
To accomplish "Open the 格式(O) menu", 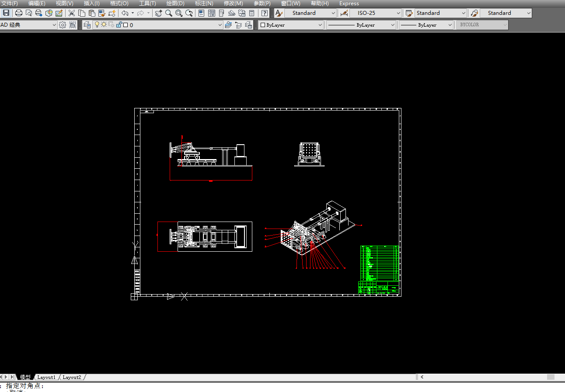I will (119, 3).
